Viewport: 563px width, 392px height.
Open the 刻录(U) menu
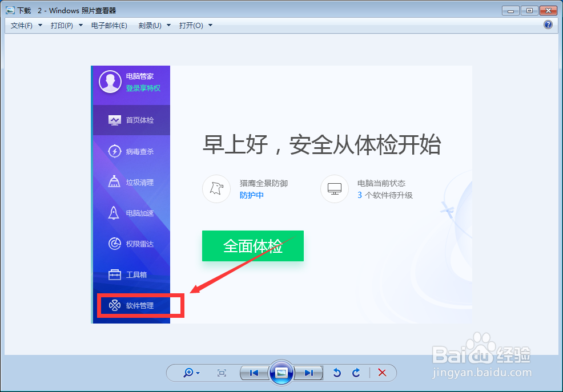pyautogui.click(x=150, y=26)
